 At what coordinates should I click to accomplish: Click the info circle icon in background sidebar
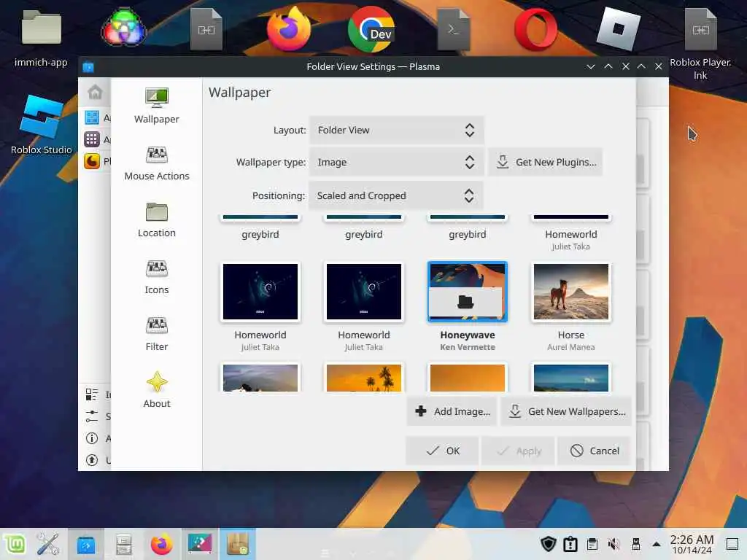pyautogui.click(x=92, y=438)
